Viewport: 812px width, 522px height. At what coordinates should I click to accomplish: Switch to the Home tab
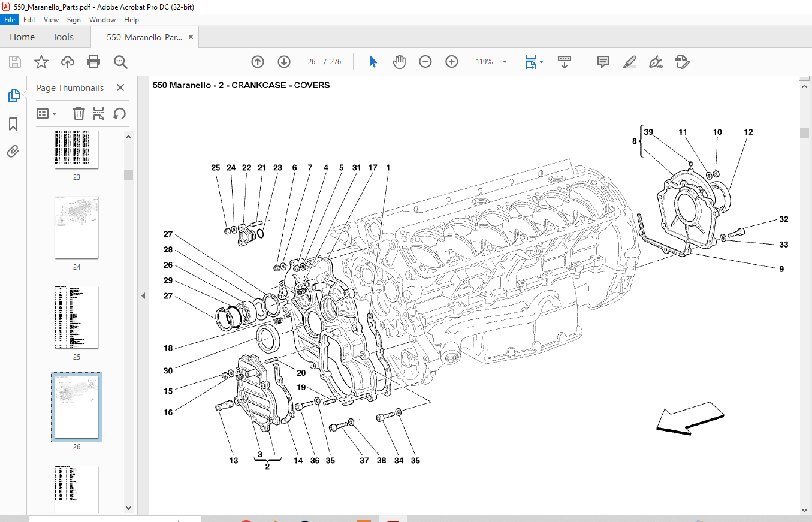22,37
